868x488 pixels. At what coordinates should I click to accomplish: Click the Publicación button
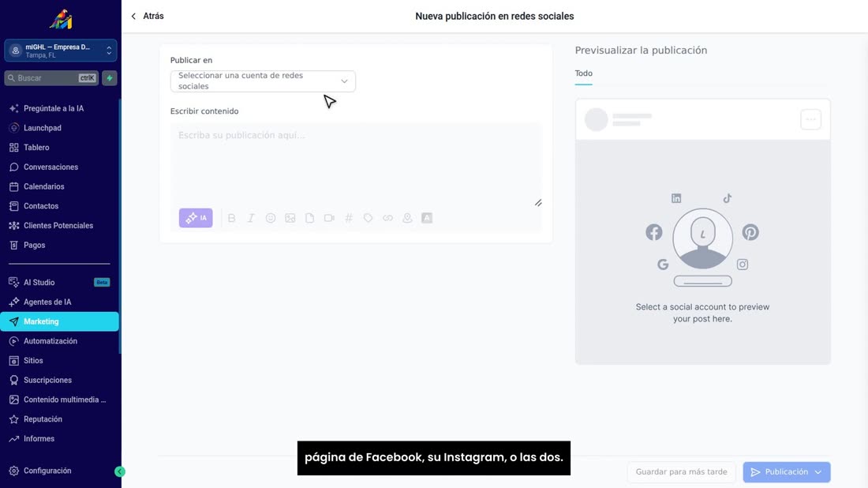(780, 472)
